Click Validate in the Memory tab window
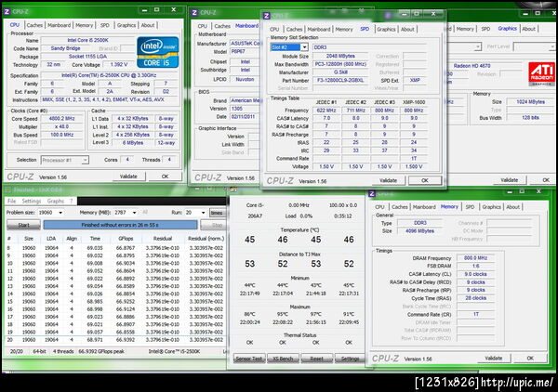 point(494,358)
